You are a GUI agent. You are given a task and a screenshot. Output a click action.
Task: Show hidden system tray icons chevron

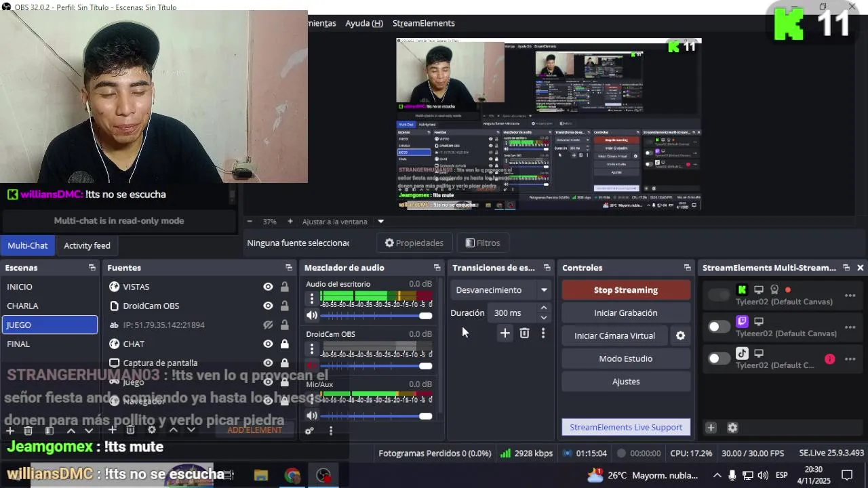[717, 475]
